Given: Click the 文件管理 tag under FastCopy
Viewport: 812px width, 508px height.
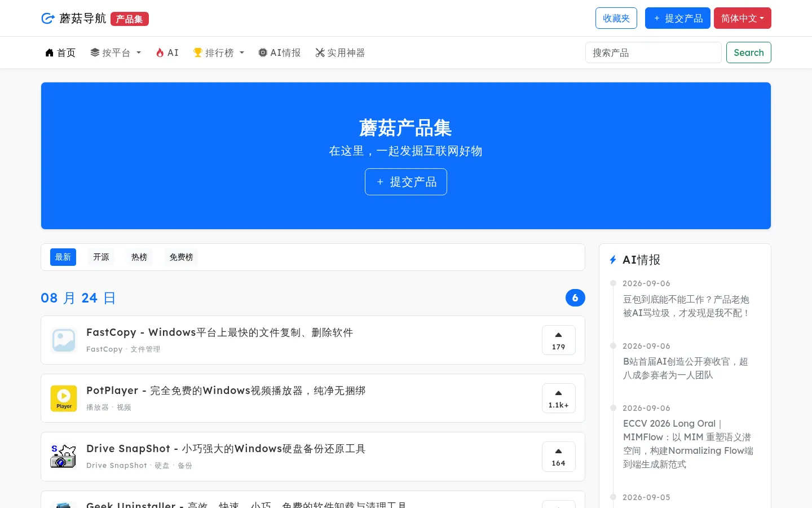Looking at the screenshot, I should click(x=145, y=349).
